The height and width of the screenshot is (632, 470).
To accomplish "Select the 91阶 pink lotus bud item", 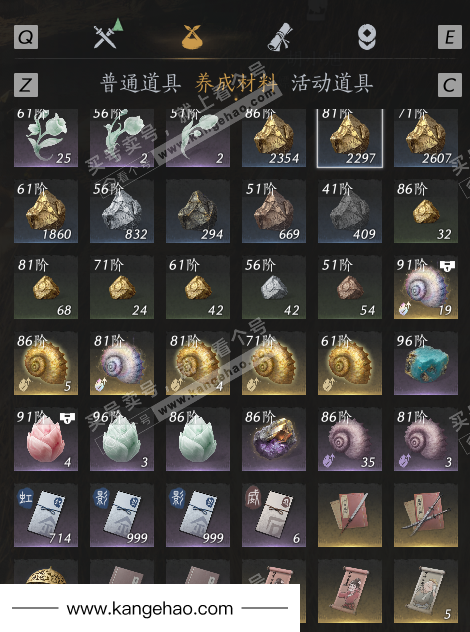I will (x=46, y=439).
